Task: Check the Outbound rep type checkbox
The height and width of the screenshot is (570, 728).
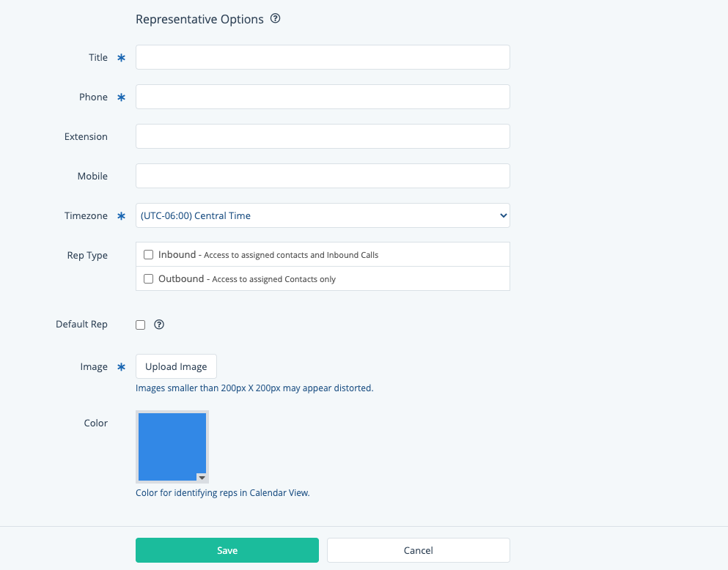Action: pyautogui.click(x=149, y=279)
